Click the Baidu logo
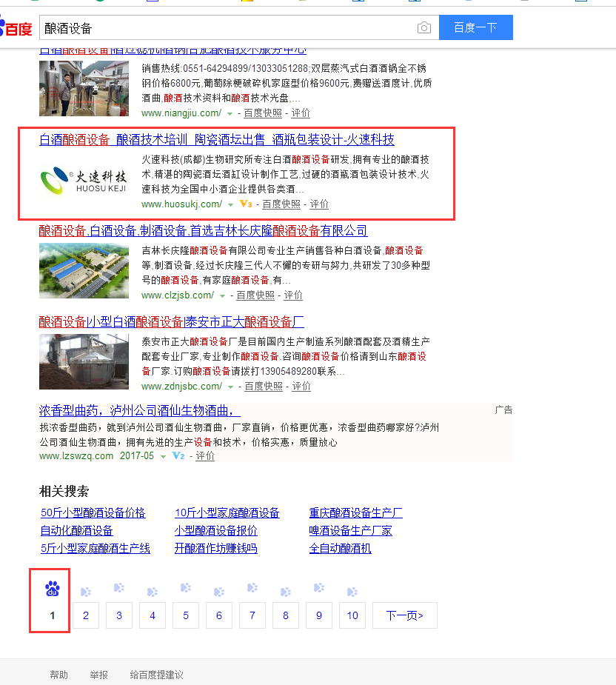 tap(16, 27)
